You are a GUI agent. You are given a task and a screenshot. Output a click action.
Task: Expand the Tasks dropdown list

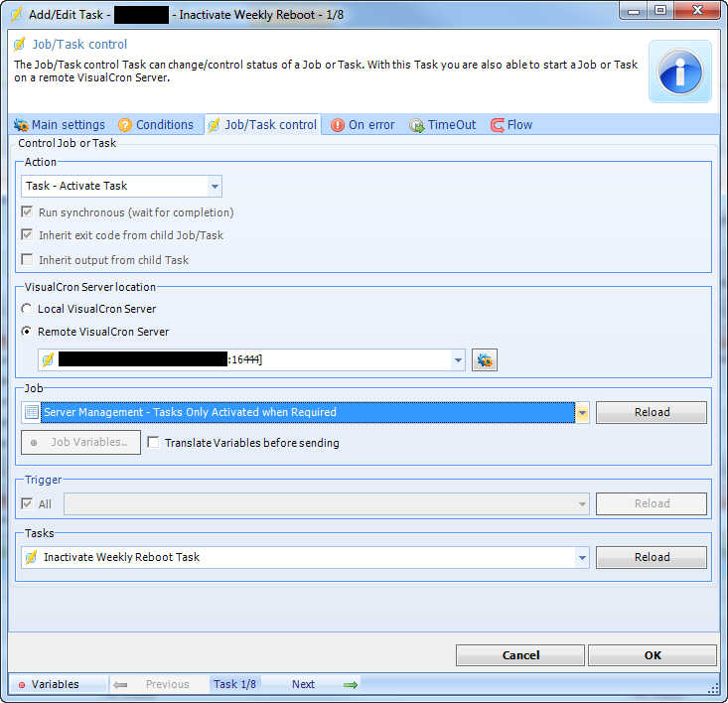click(x=582, y=557)
